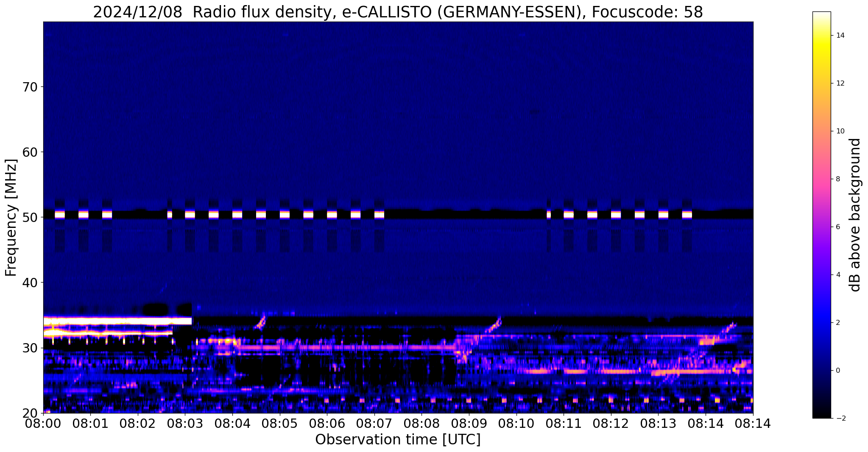The width and height of the screenshot is (868, 452).
Task: Click the 08:06 time tick label
Action: point(327,423)
